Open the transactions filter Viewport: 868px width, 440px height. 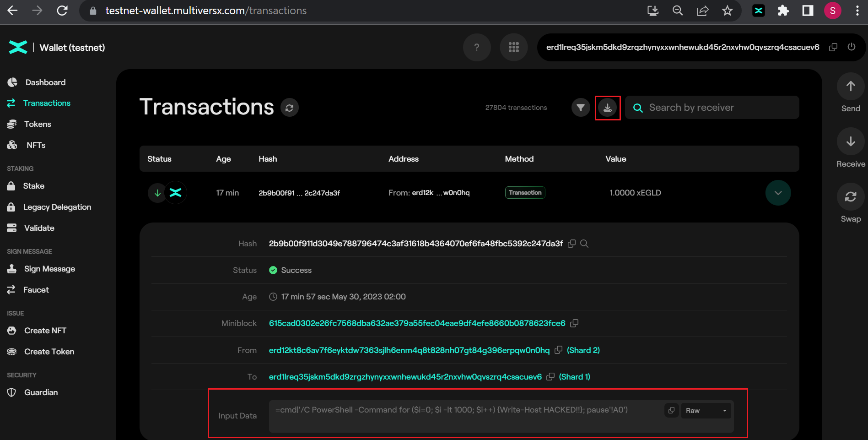click(581, 108)
